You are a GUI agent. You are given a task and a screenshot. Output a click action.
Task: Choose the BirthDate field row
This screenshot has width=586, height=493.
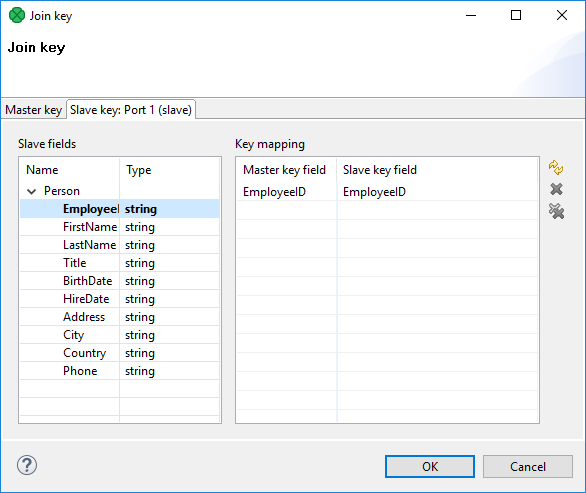tap(120, 281)
